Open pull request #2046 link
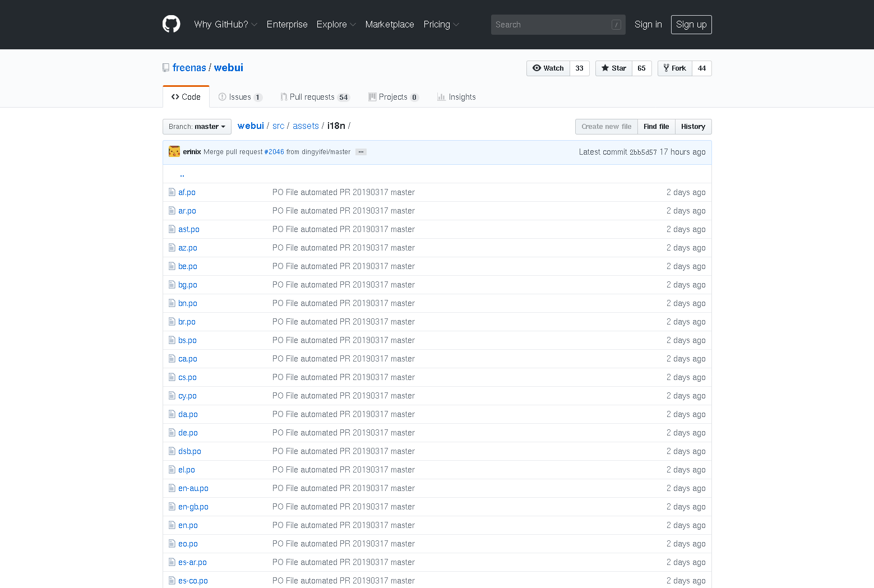The width and height of the screenshot is (874, 588). point(274,151)
